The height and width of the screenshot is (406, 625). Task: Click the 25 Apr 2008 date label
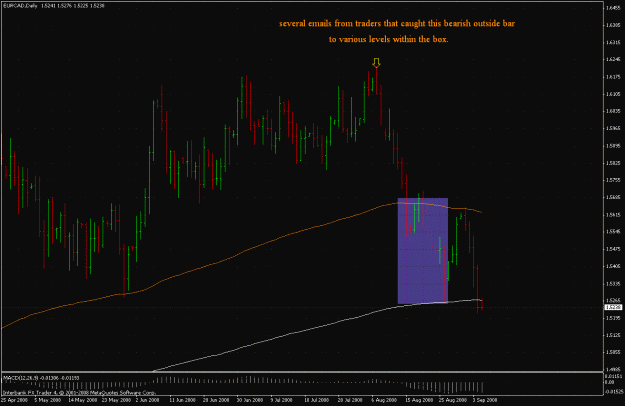pyautogui.click(x=14, y=400)
